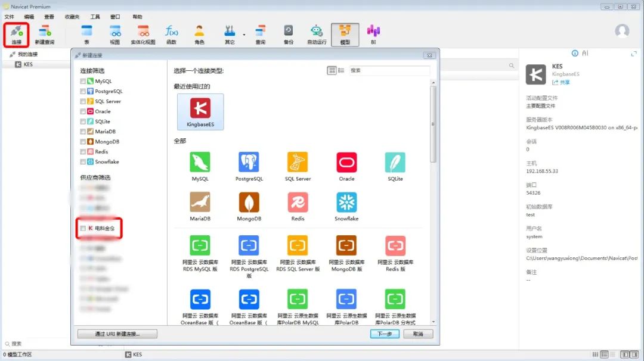Tick the SQL Server filter checkbox
Screen dimensions: 644x361
(83, 101)
